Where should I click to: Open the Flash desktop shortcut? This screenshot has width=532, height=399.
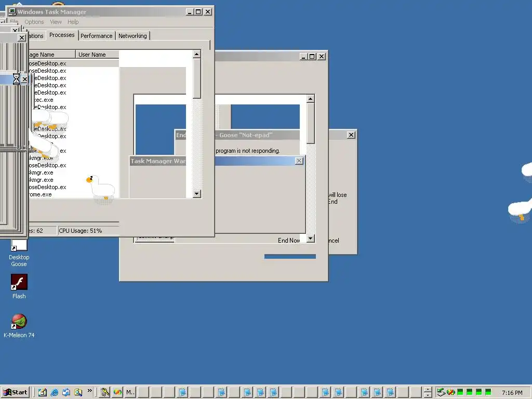pos(19,287)
